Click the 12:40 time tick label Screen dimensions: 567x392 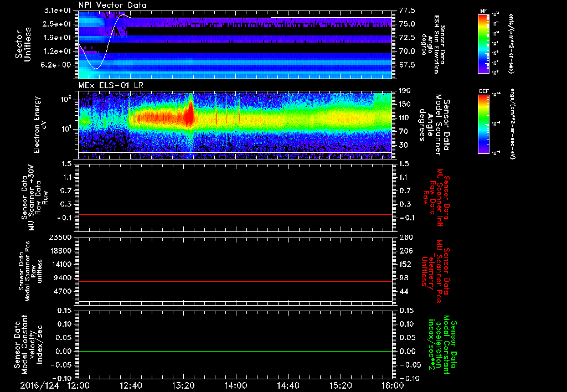coord(131,385)
